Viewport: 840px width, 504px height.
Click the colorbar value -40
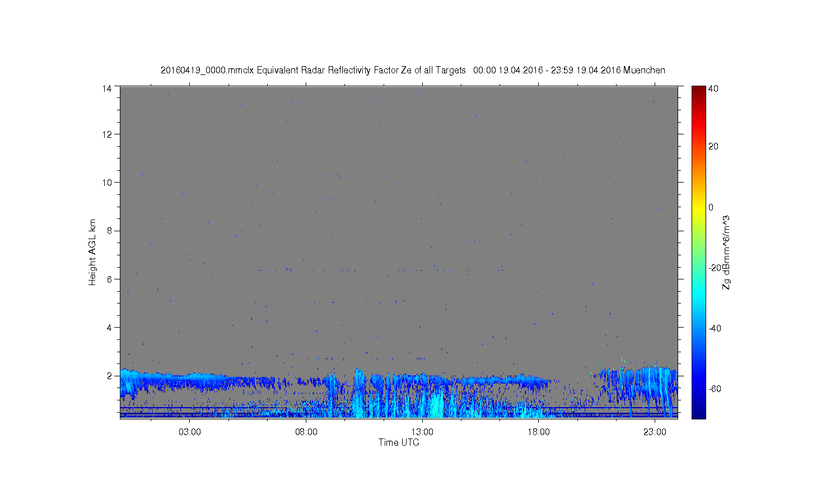(715, 328)
